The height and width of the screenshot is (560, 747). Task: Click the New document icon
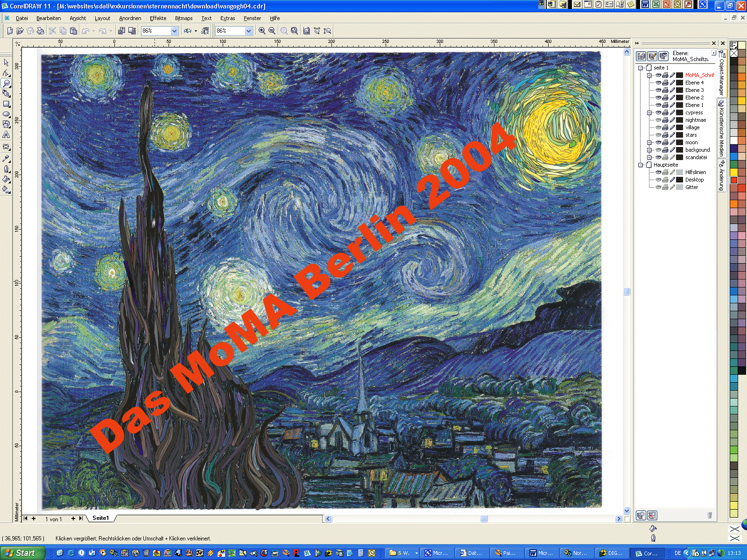pyautogui.click(x=10, y=31)
